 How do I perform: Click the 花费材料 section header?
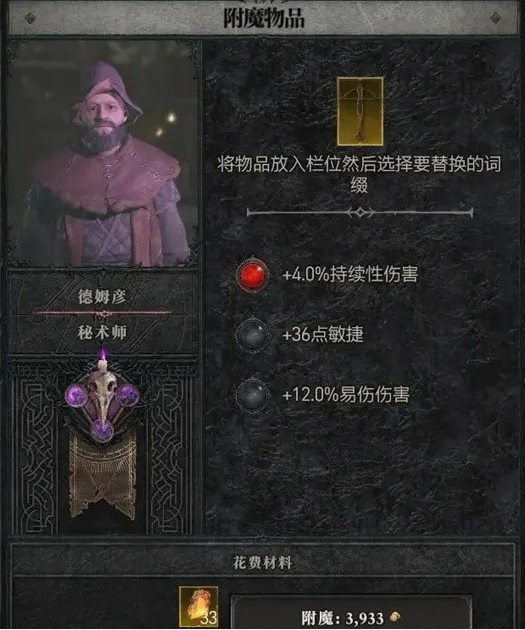(263, 563)
